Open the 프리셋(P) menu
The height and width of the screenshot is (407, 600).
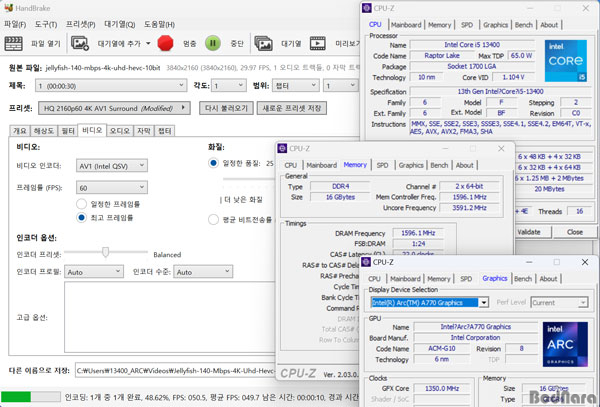coord(80,24)
